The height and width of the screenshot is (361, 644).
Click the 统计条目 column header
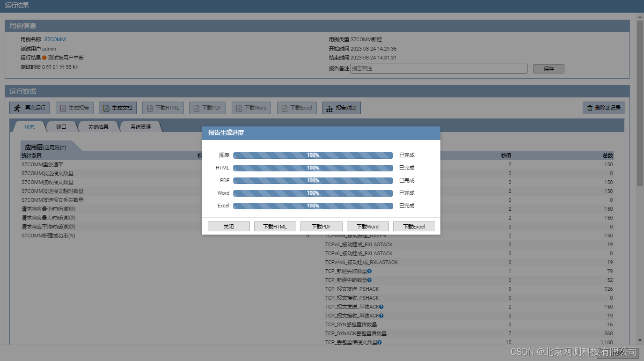click(x=32, y=155)
